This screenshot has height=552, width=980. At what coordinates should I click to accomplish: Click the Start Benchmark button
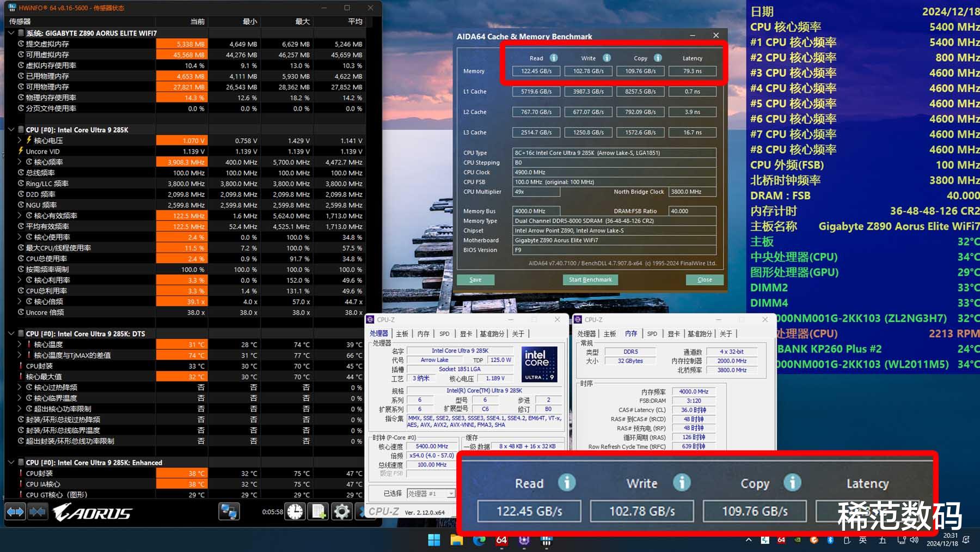(x=590, y=280)
